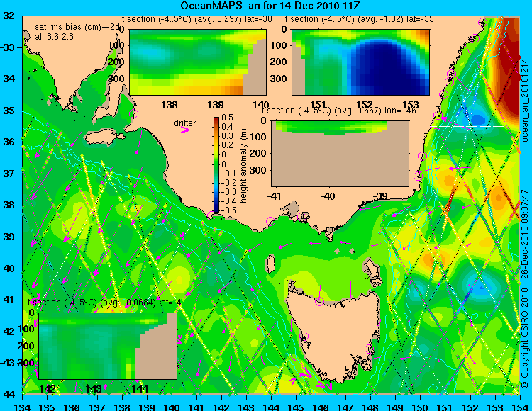Click the title OceanMAPS_an for 14-Dec-2010 11Z

270,6
